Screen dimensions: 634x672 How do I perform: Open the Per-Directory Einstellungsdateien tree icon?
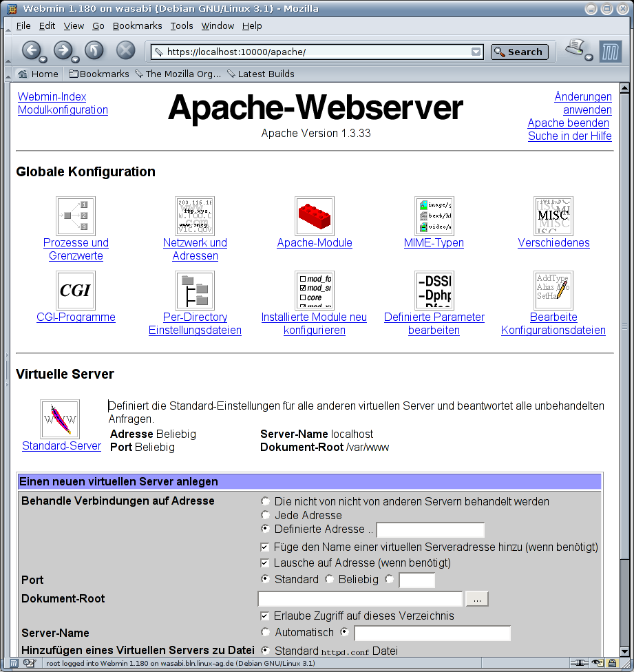(195, 290)
